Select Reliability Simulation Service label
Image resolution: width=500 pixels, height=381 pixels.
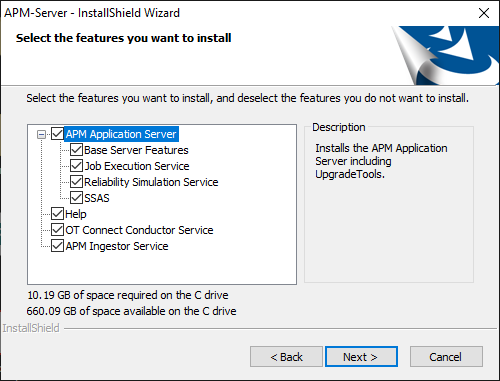pos(151,182)
